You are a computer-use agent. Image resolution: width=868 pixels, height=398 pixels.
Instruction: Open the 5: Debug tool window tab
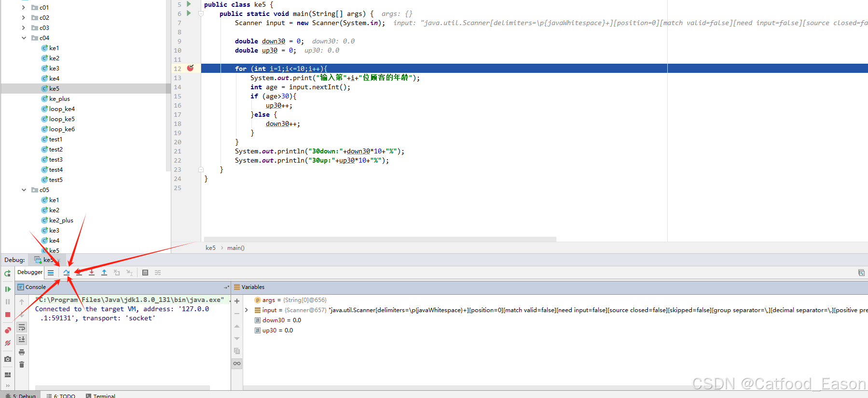point(21,396)
